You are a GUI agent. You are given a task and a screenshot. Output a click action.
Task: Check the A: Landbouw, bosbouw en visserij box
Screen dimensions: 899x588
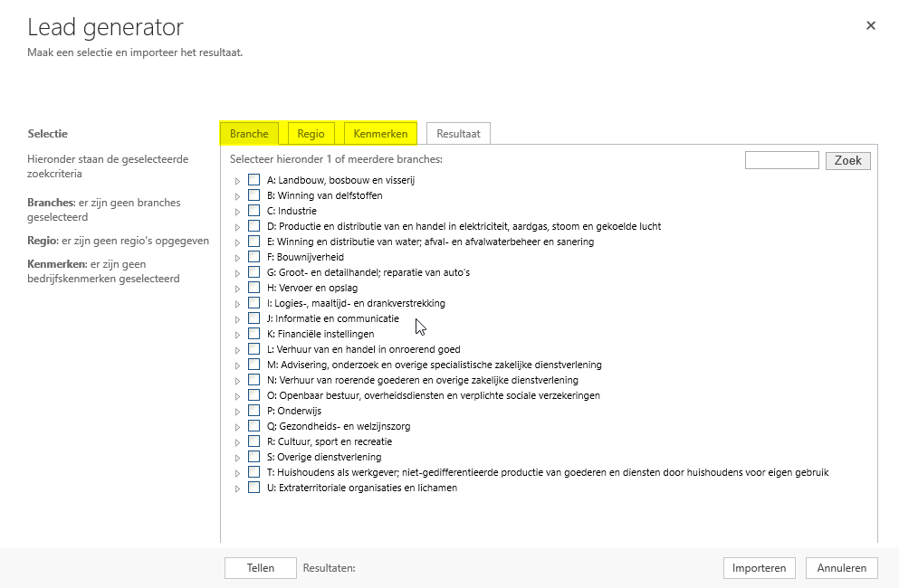tap(254, 180)
